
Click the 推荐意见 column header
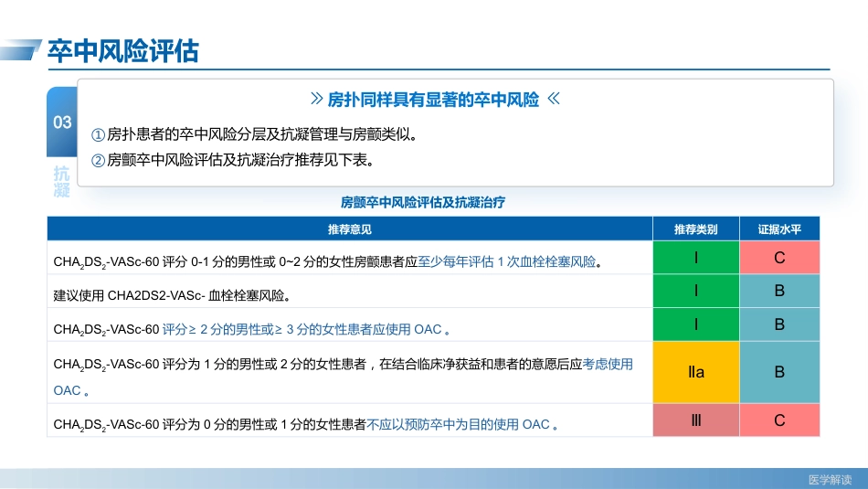[x=350, y=229]
